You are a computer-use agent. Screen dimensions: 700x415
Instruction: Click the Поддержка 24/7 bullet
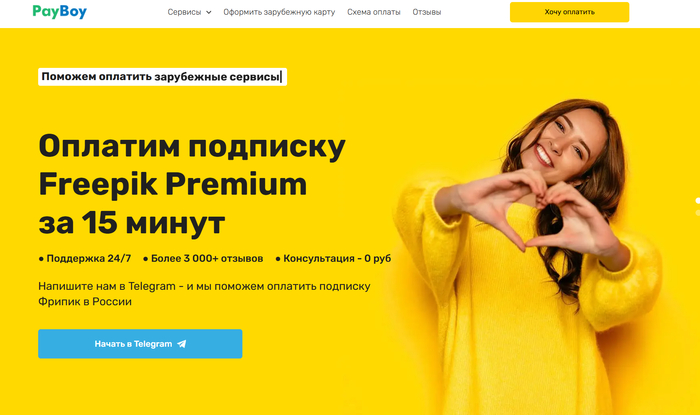(x=85, y=258)
